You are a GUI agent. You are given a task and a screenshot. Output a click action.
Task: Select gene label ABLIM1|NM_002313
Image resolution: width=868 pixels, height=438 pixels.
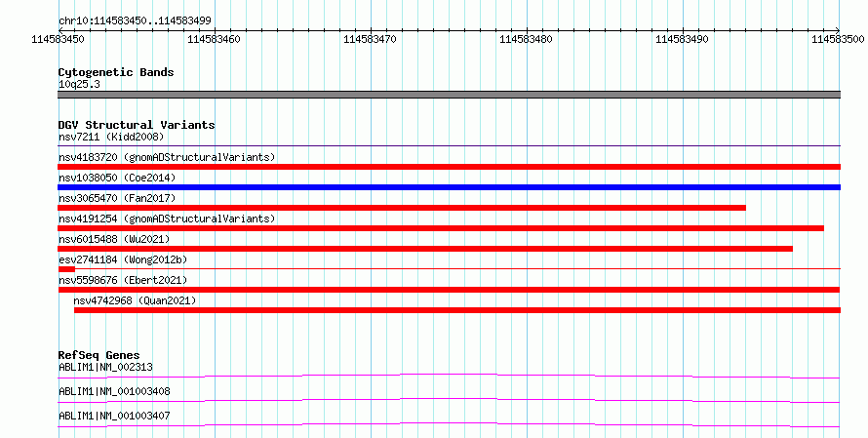(x=105, y=367)
